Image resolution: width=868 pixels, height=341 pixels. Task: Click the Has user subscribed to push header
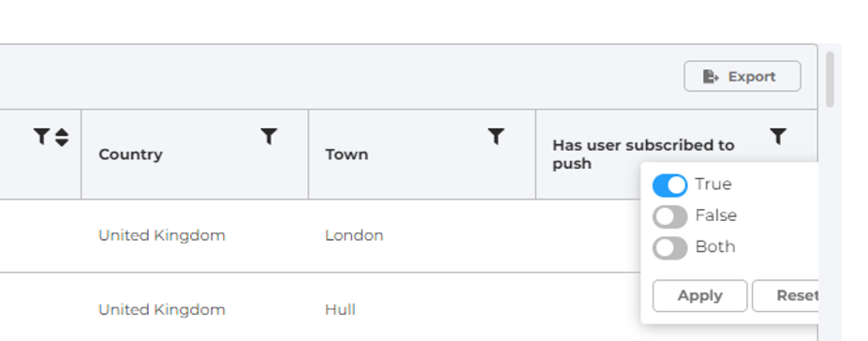pos(643,155)
